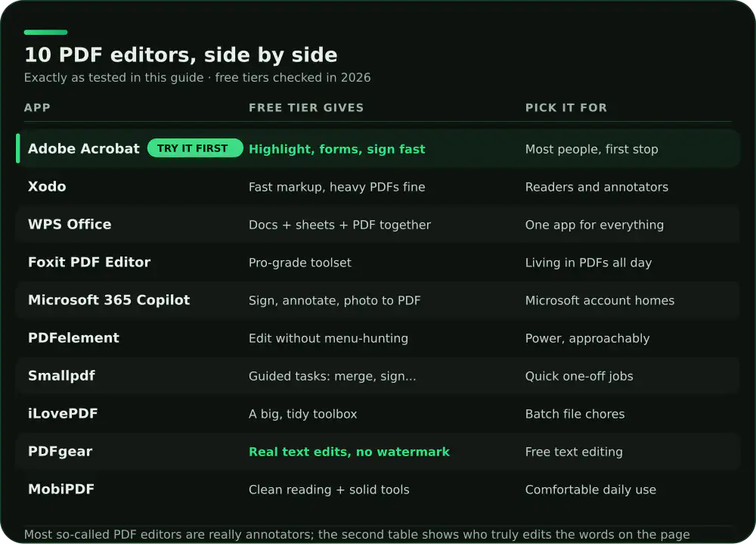Select the PDFgear app name
This screenshot has height=544, width=756.
pyautogui.click(x=60, y=452)
